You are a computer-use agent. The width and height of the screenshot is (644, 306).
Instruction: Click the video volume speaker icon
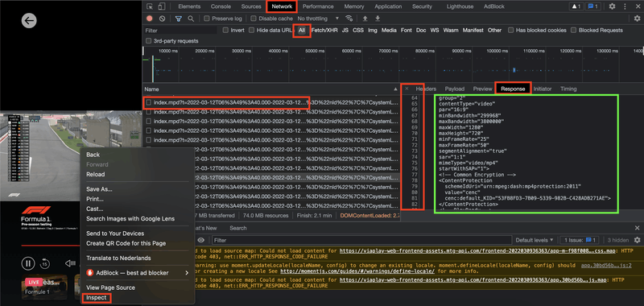(x=70, y=263)
